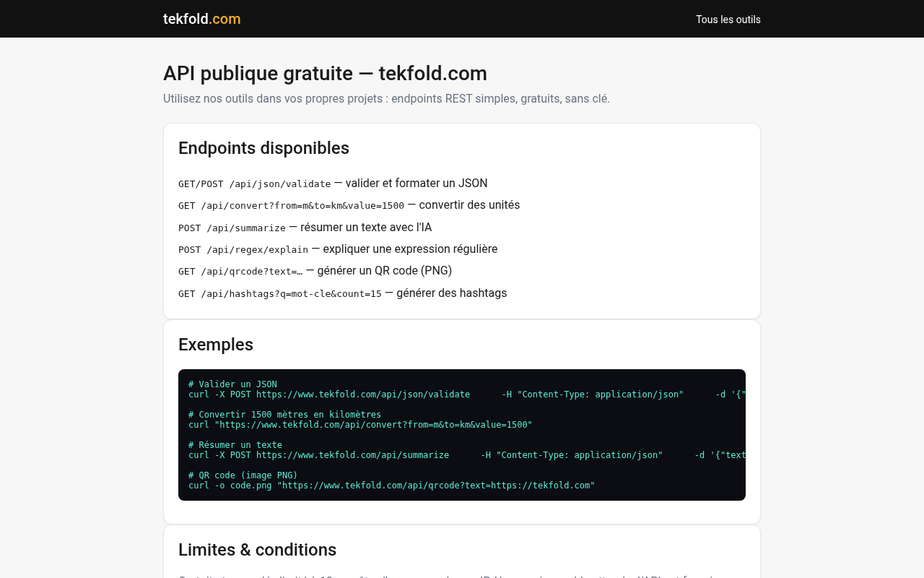Screen dimensions: 924x578
Task: Select the /api/hashtags?q=mot-cle&count=15 code
Action: 280,294
